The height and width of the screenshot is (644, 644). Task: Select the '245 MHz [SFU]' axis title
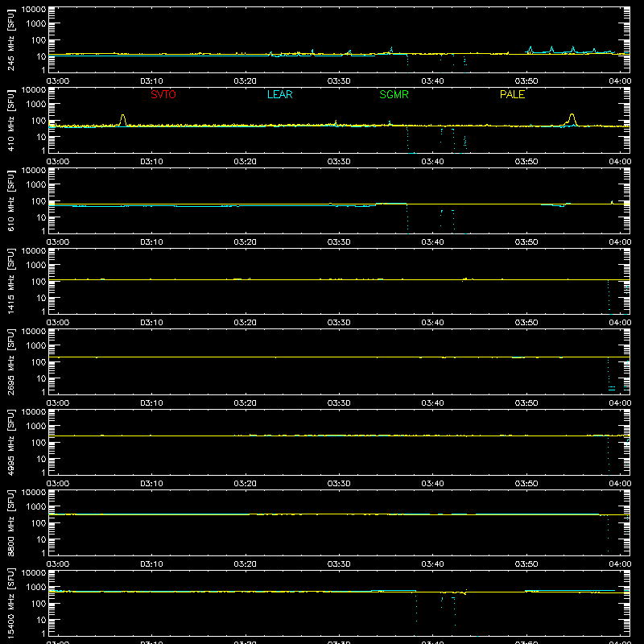[x=11, y=40]
